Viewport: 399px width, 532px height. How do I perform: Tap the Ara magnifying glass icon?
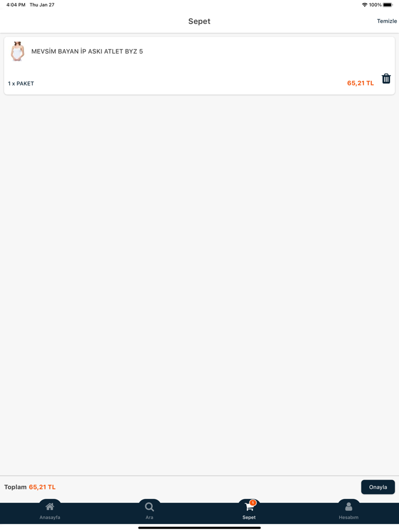[x=149, y=507]
